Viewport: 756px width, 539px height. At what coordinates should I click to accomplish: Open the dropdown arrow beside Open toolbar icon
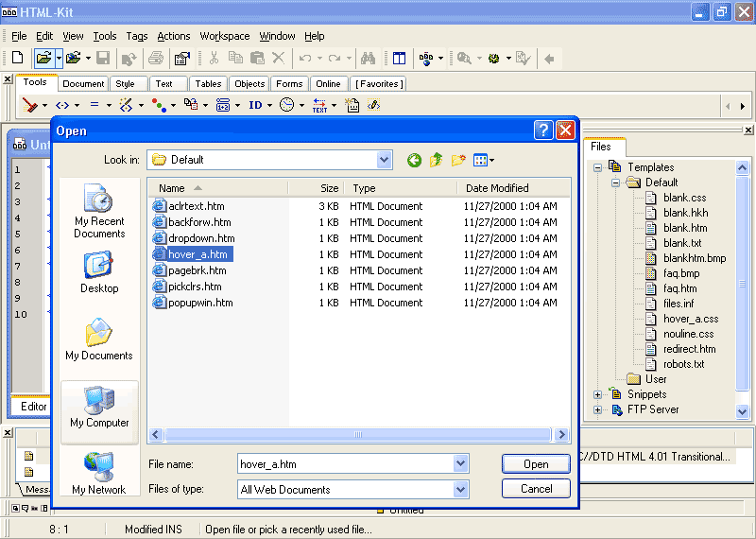click(x=59, y=59)
